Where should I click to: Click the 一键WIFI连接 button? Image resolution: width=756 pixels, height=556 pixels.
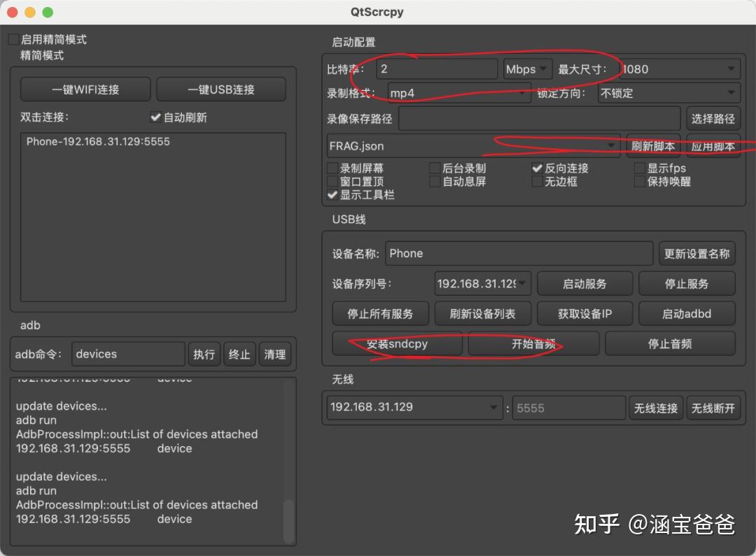tap(85, 89)
